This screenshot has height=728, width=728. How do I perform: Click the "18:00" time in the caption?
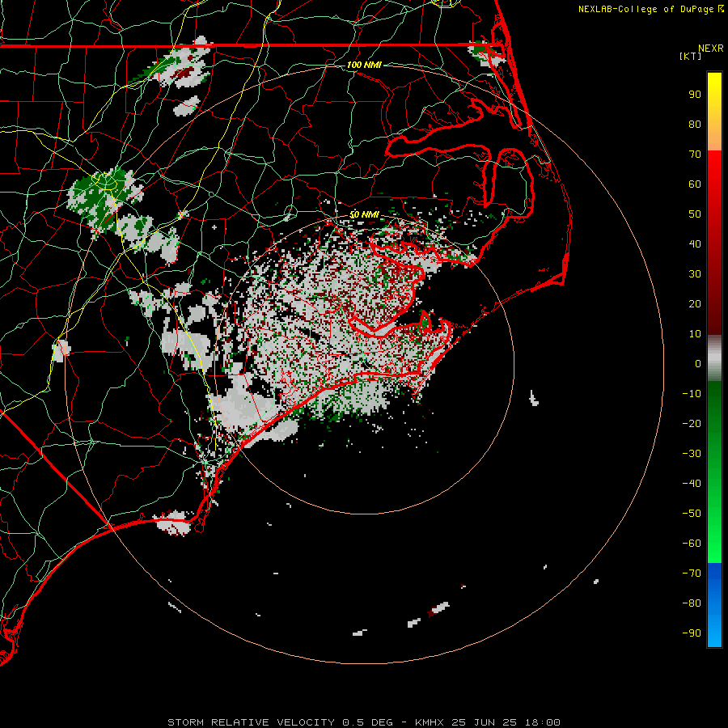pyautogui.click(x=542, y=722)
